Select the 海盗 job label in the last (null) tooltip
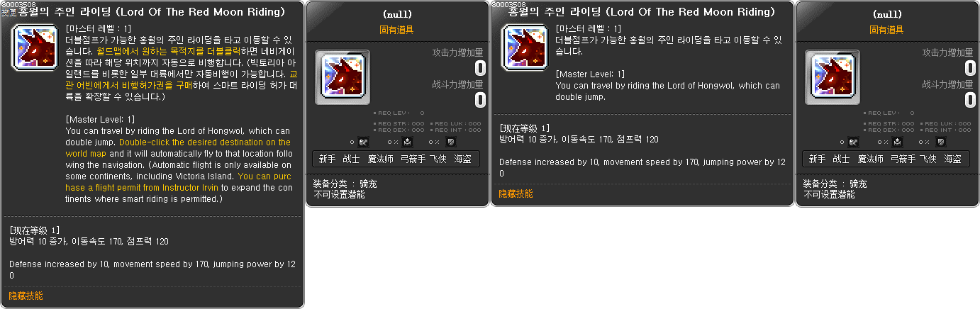The width and height of the screenshot is (980, 309). pyautogui.click(x=952, y=159)
